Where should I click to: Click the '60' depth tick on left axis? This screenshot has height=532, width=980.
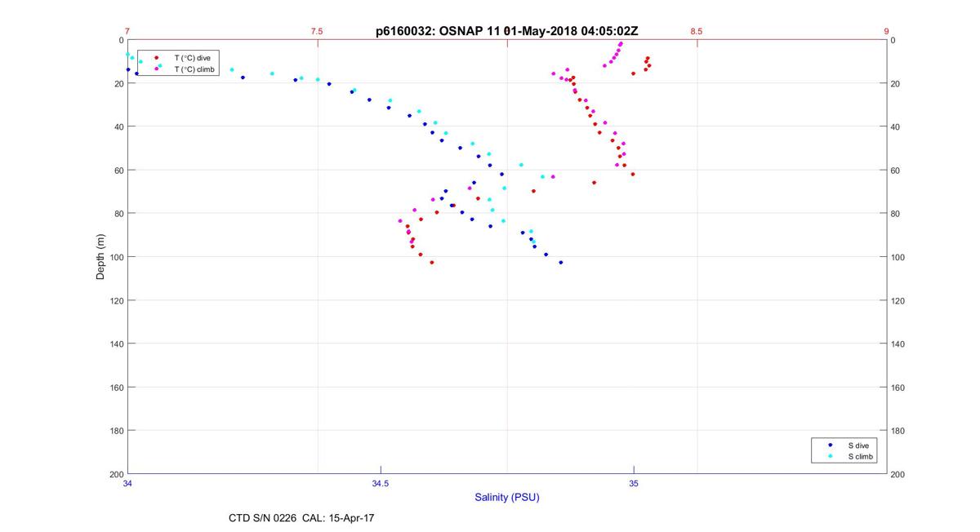click(x=118, y=171)
